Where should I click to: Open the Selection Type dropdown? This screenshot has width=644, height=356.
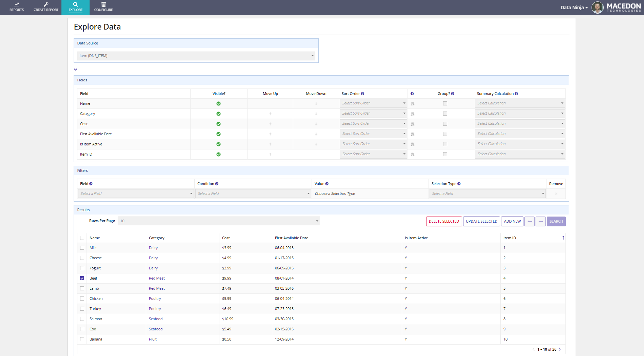click(487, 194)
